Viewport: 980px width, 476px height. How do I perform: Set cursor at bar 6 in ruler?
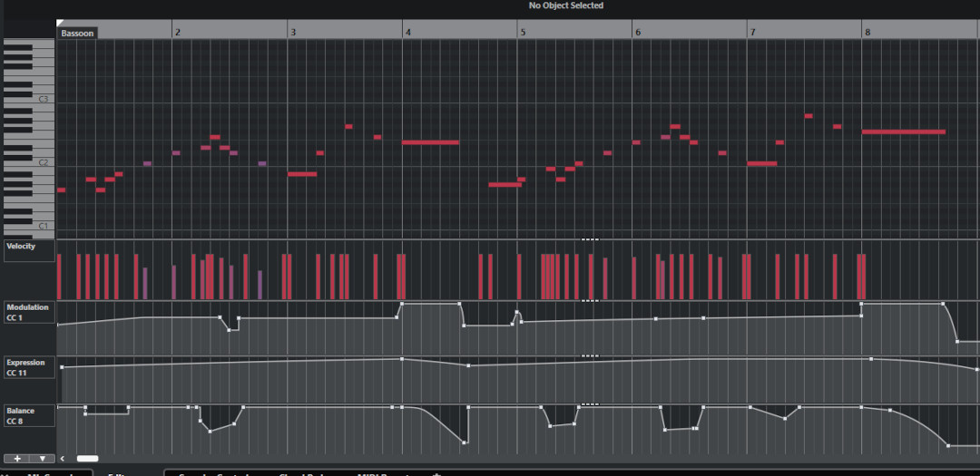[637, 32]
